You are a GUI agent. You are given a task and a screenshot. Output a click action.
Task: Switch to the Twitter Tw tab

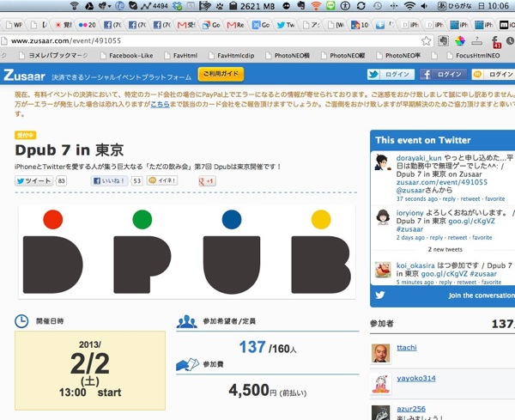(x=286, y=25)
